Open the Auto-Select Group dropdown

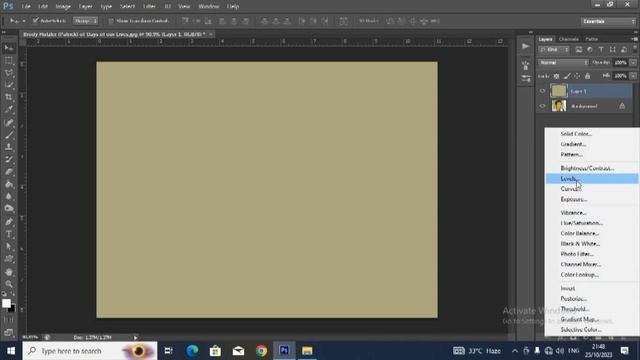[x=85, y=21]
